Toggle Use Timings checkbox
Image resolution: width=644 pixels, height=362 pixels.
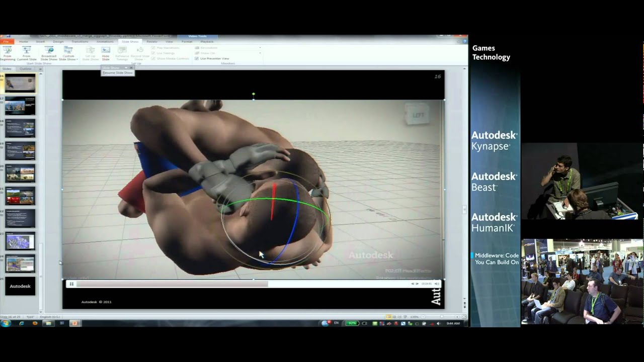[153, 53]
